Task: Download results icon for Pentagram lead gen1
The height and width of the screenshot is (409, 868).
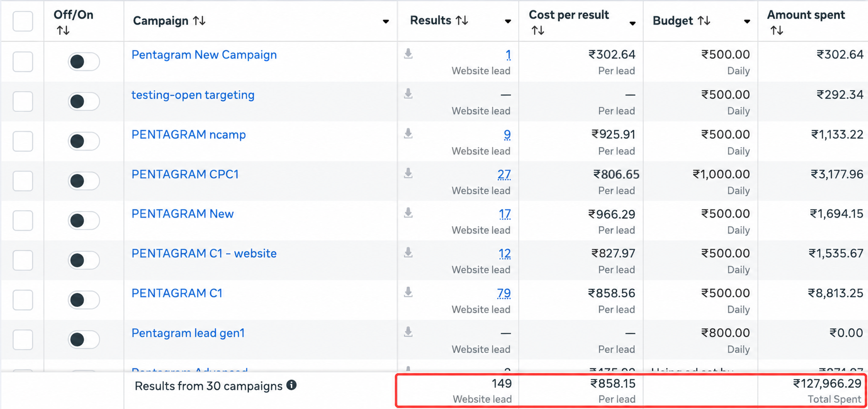Action: point(408,332)
